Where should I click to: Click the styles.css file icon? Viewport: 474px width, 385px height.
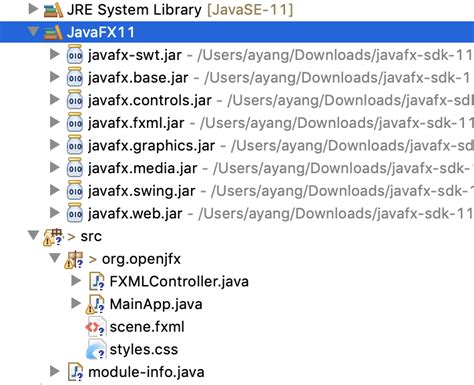[96, 350]
